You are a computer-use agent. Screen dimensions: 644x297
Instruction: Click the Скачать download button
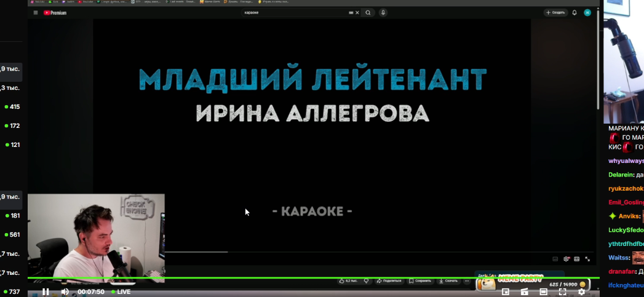point(448,281)
